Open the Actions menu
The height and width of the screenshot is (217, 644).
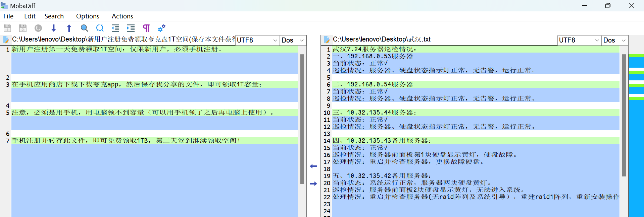pos(122,16)
